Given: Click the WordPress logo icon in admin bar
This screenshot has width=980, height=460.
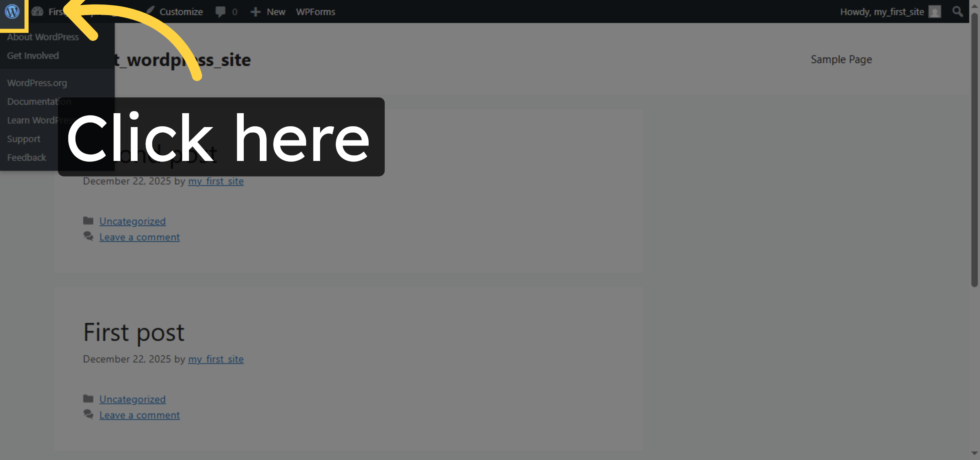Looking at the screenshot, I should (12, 11).
